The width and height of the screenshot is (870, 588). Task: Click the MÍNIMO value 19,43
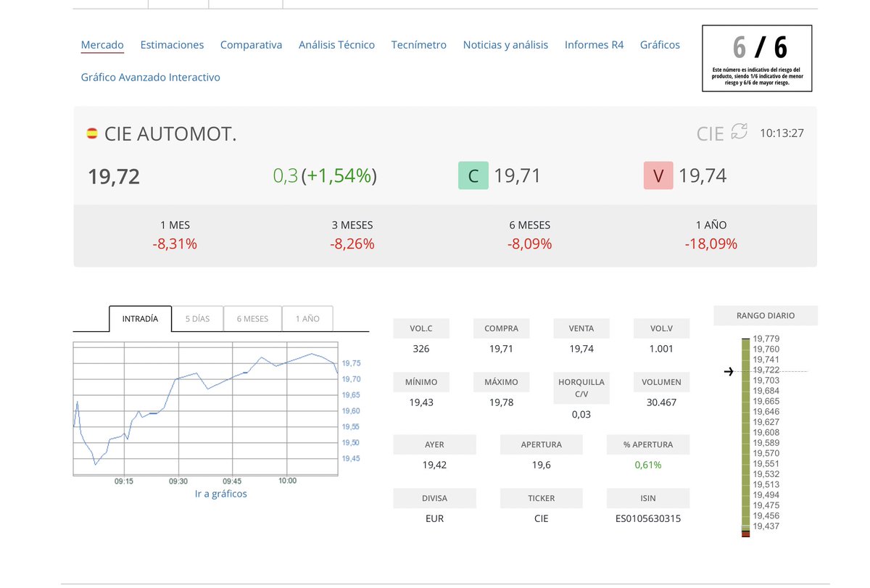[x=421, y=402]
